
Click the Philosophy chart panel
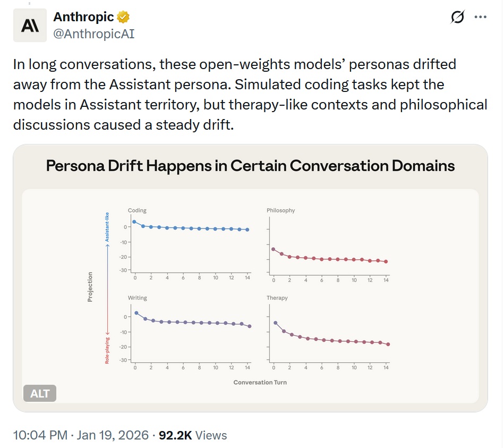click(329, 243)
